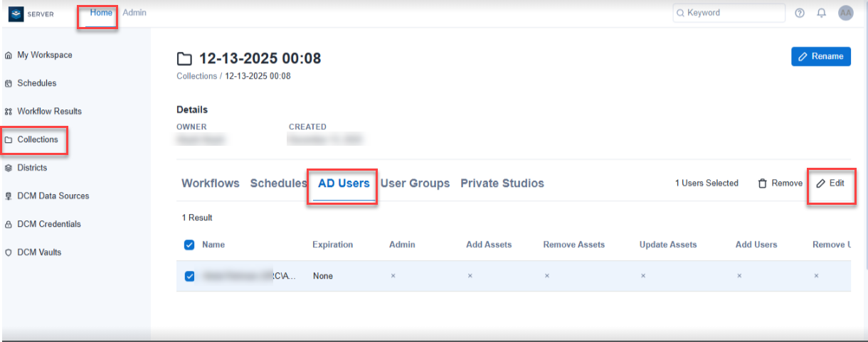Screen dimensions: 868x342
Task: Click the DCM Vaults shield icon
Action: point(9,252)
